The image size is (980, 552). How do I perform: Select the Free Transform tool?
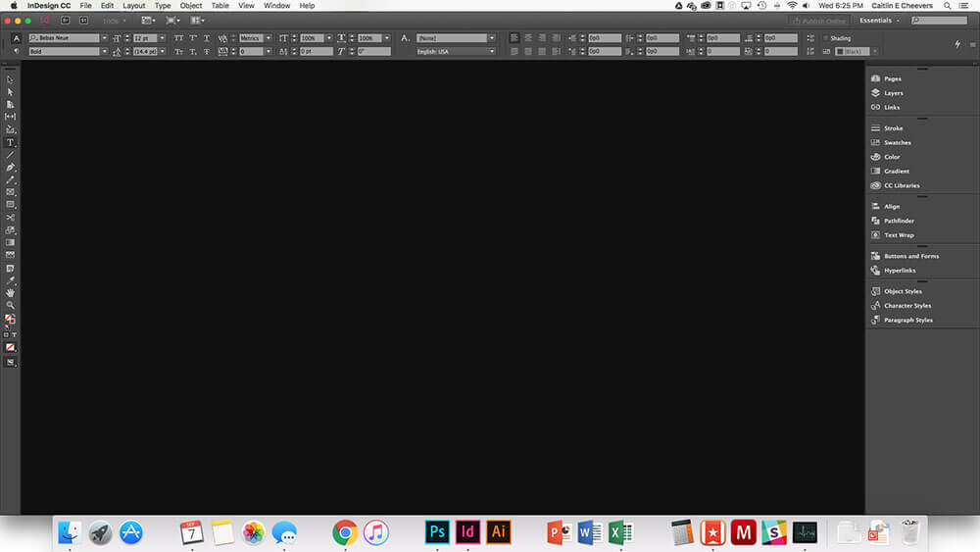(10, 230)
